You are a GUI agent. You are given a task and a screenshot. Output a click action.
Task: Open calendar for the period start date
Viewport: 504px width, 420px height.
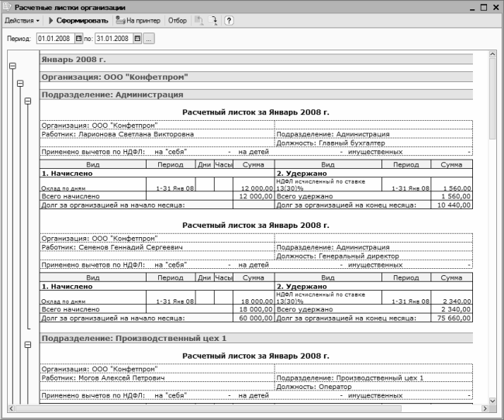[78, 38]
